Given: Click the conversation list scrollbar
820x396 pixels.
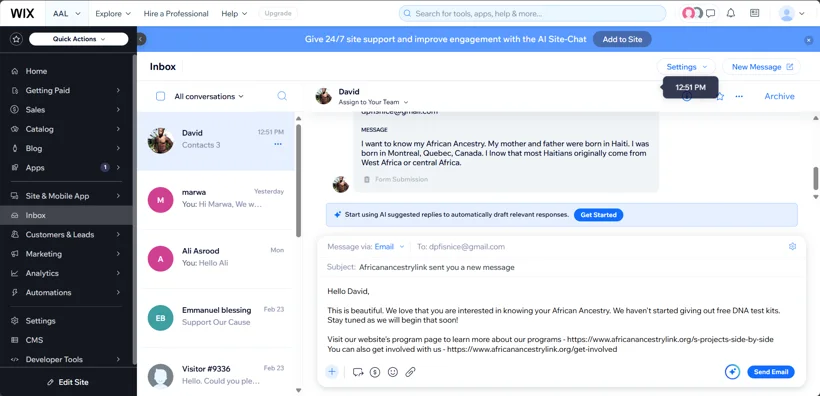Looking at the screenshot, I should [x=299, y=180].
